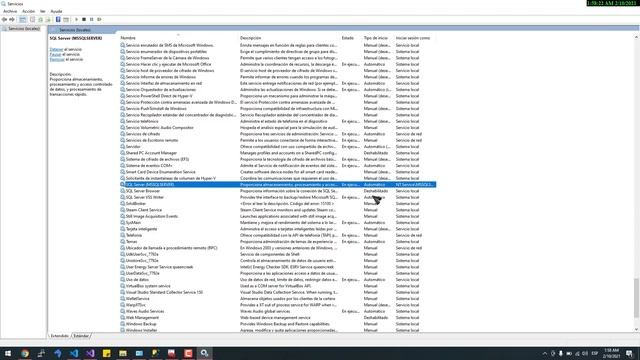This screenshot has width=640, height=360.
Task: Click the Start Service play icon
Action: [x=76, y=20]
